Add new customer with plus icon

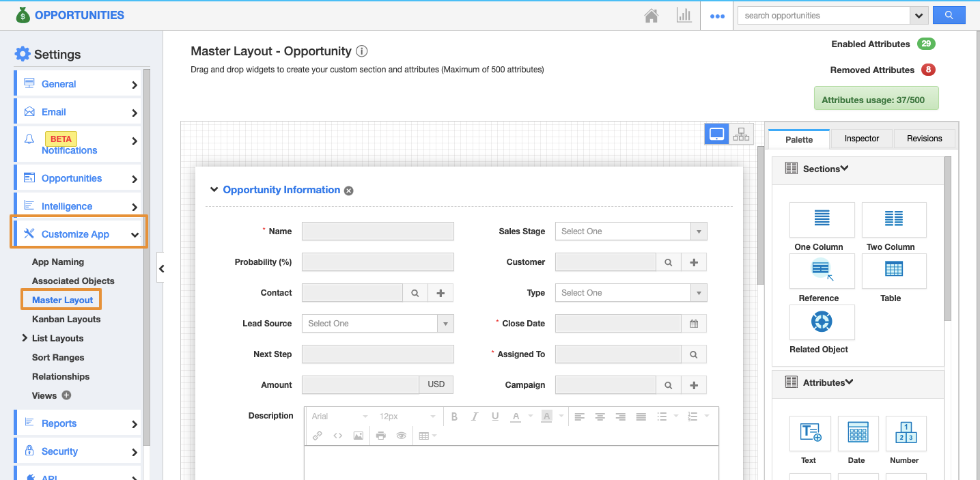click(x=694, y=262)
